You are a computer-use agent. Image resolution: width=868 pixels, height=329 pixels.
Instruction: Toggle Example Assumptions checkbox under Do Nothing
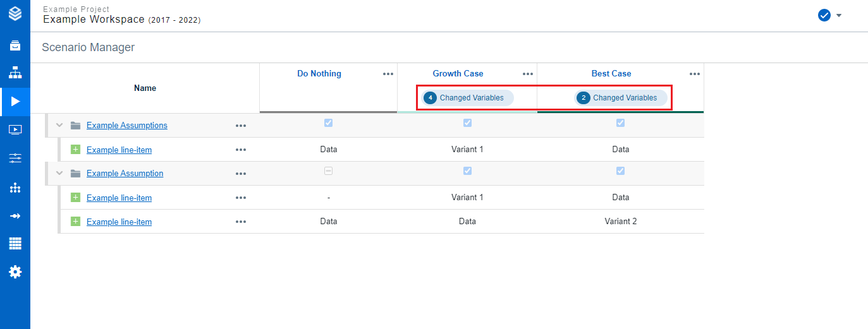pyautogui.click(x=328, y=123)
